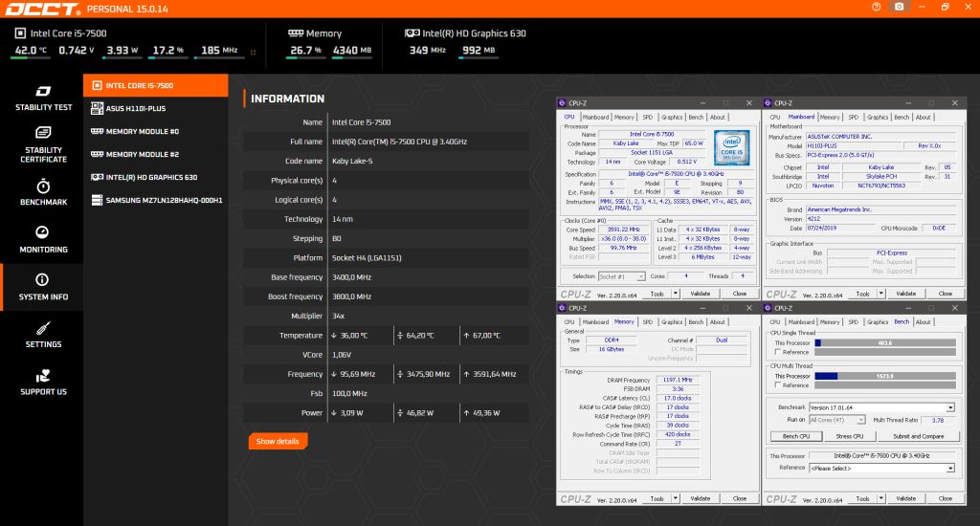Open Tools dropdown arrow in Bench window

click(881, 498)
